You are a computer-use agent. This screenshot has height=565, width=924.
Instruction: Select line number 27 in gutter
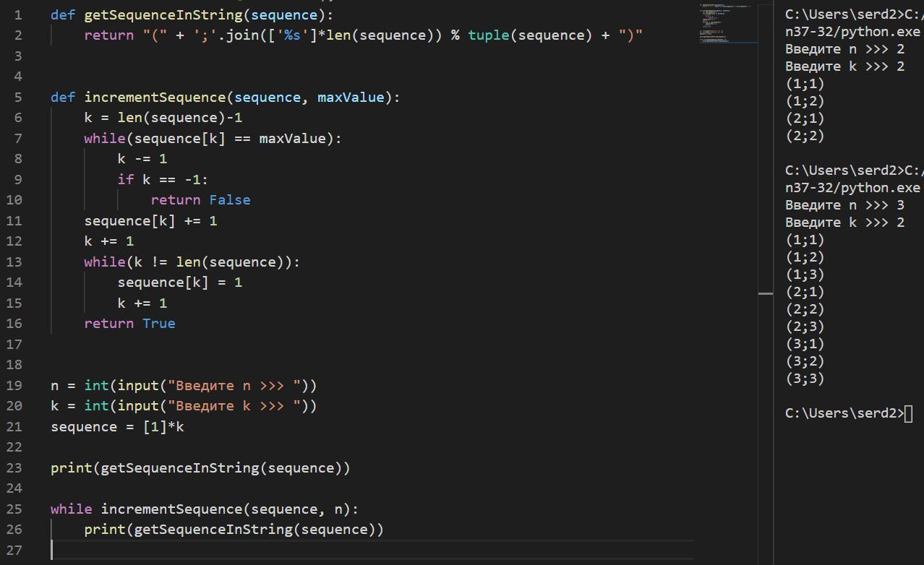(x=14, y=550)
